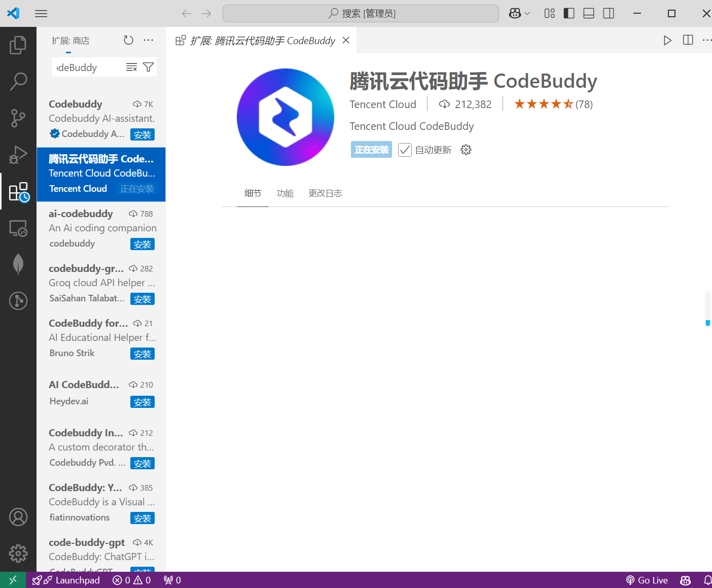Toggle the bottom panel
The image size is (712, 588).
click(589, 14)
